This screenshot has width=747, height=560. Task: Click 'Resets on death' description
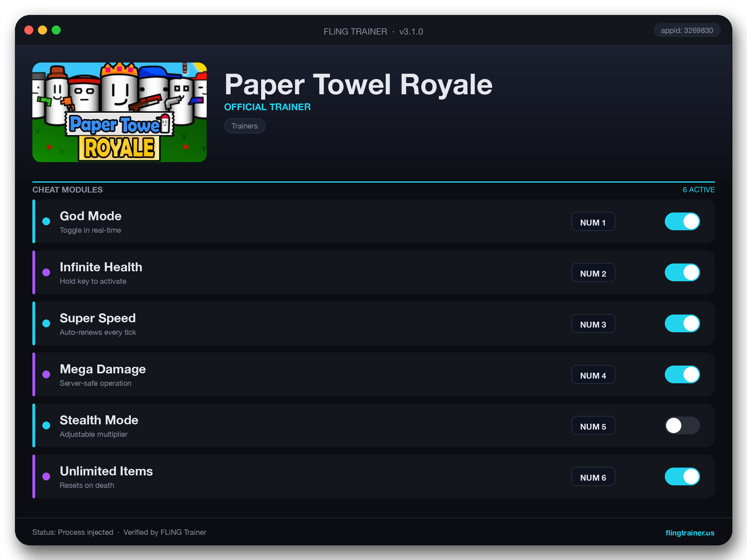(87, 485)
